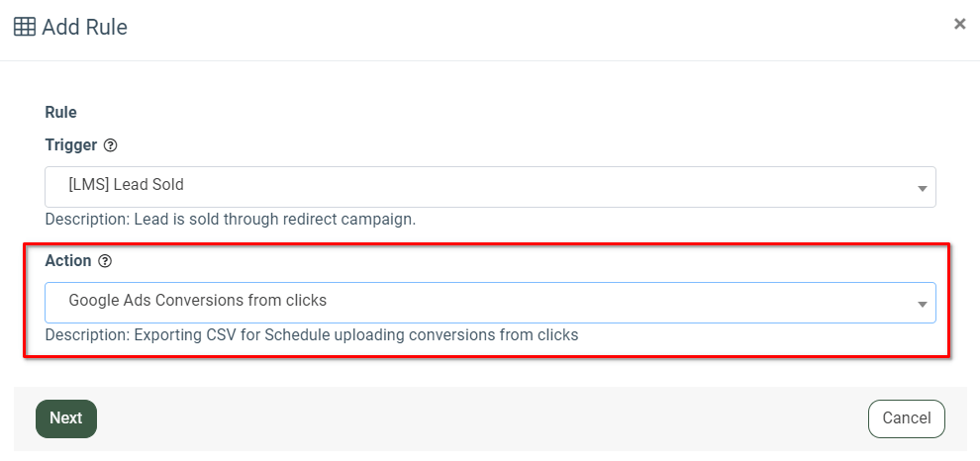Expand the Action dropdown arrow
The width and height of the screenshot is (980, 461).
[x=922, y=305]
